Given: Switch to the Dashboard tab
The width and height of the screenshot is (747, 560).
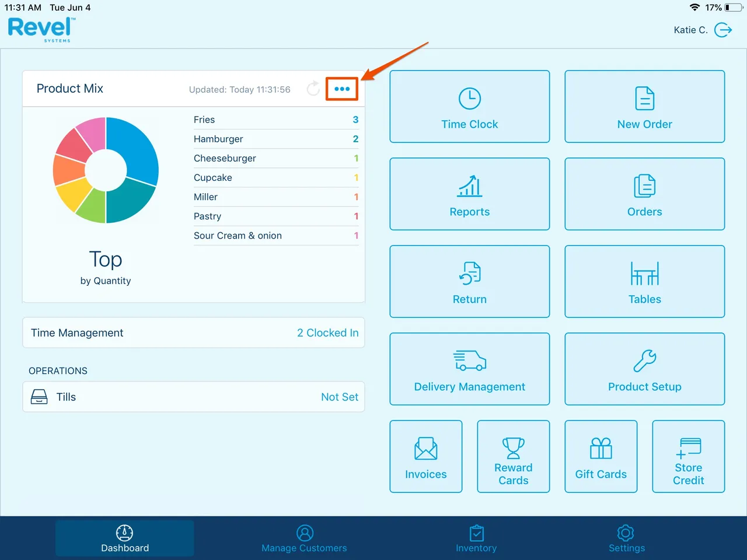Looking at the screenshot, I should tap(125, 538).
